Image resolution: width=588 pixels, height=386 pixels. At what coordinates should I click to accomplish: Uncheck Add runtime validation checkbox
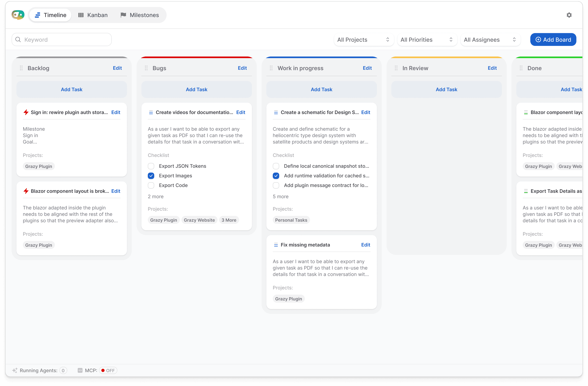pos(276,176)
